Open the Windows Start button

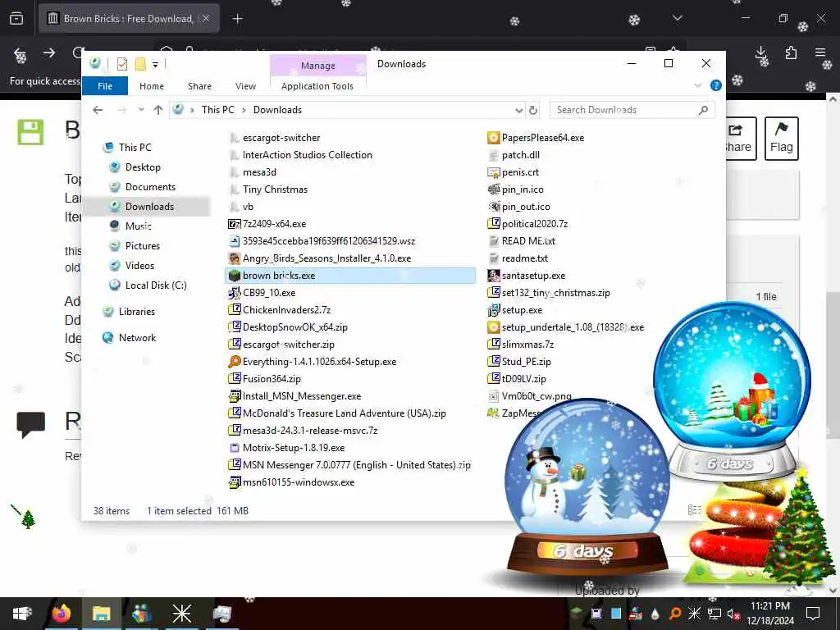click(22, 613)
